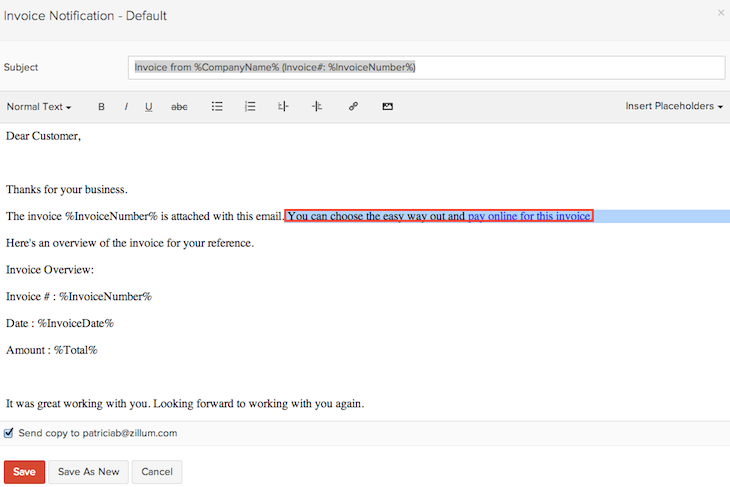This screenshot has width=730, height=487.
Task: Click the outdent icon in toolbar
Action: [283, 107]
